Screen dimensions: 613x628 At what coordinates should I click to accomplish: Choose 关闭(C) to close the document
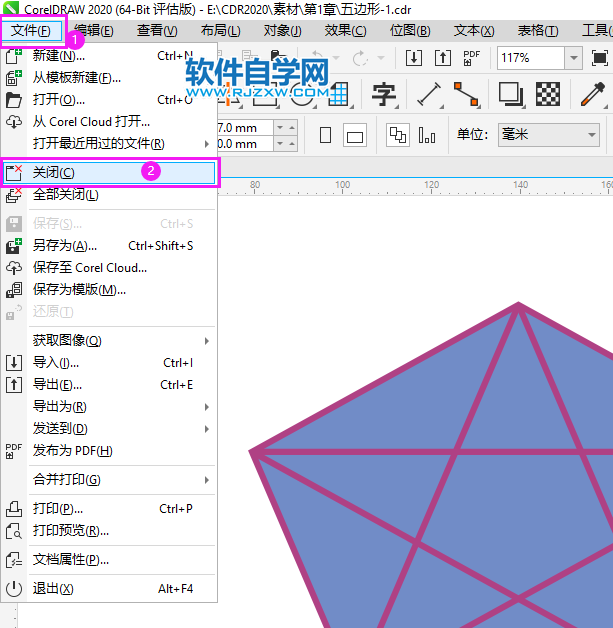point(109,173)
